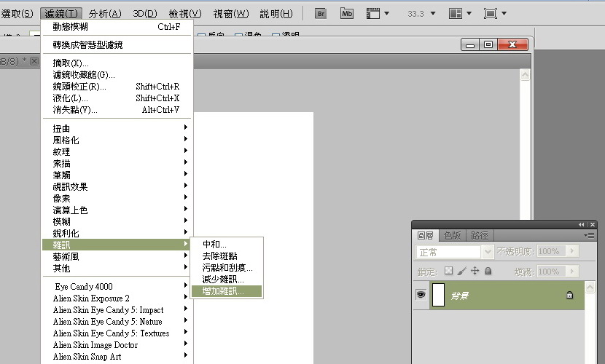Open Alien Skin Exposure 2 submenu
Screen dimensions: 605x364
pyautogui.click(x=116, y=298)
